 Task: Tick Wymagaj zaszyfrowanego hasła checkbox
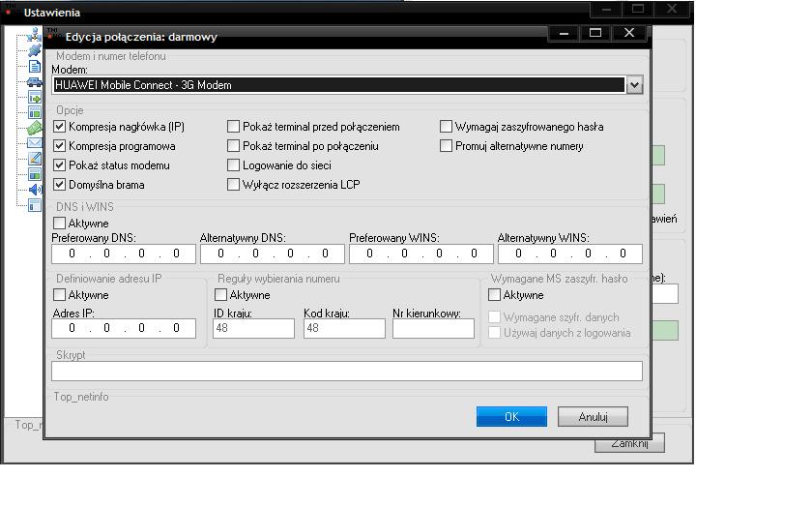[447, 127]
